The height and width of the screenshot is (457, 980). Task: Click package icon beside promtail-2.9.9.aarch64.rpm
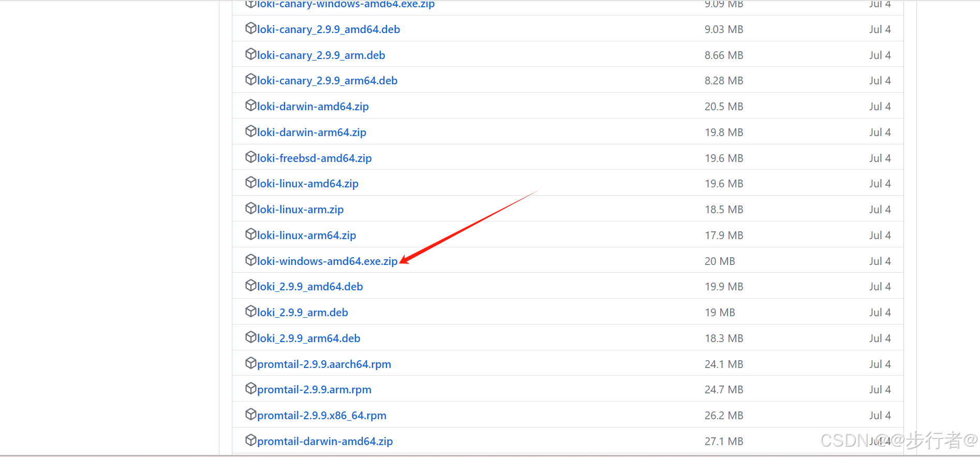251,363
